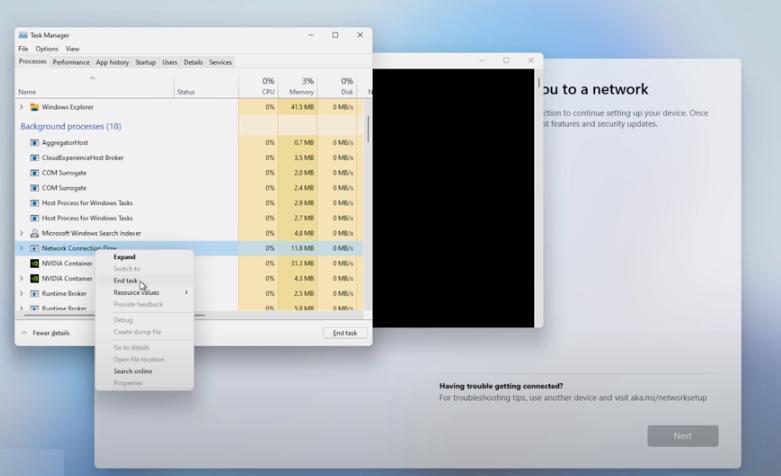Click Microsoft Windows Search Indexer 4.8 MB value
The image size is (781, 476).
point(304,233)
